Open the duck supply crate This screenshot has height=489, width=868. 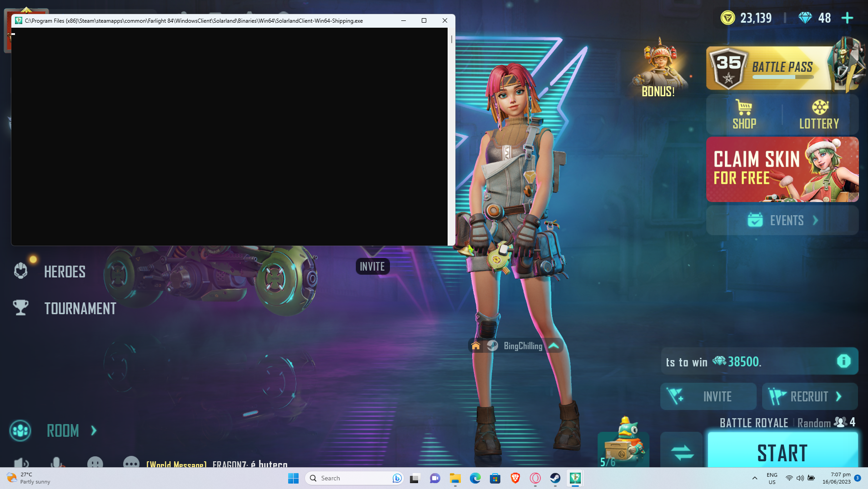pos(623,443)
